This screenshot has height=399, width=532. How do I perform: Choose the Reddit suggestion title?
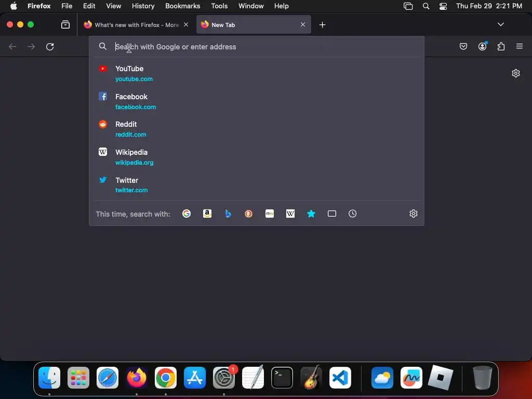(126, 124)
